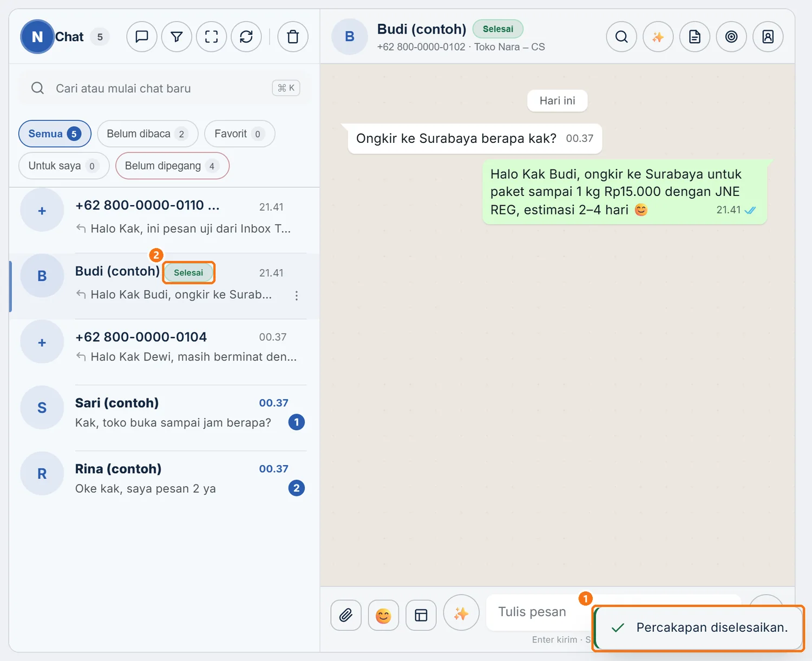Switch to Favorit filter
The height and width of the screenshot is (661, 812).
(240, 134)
